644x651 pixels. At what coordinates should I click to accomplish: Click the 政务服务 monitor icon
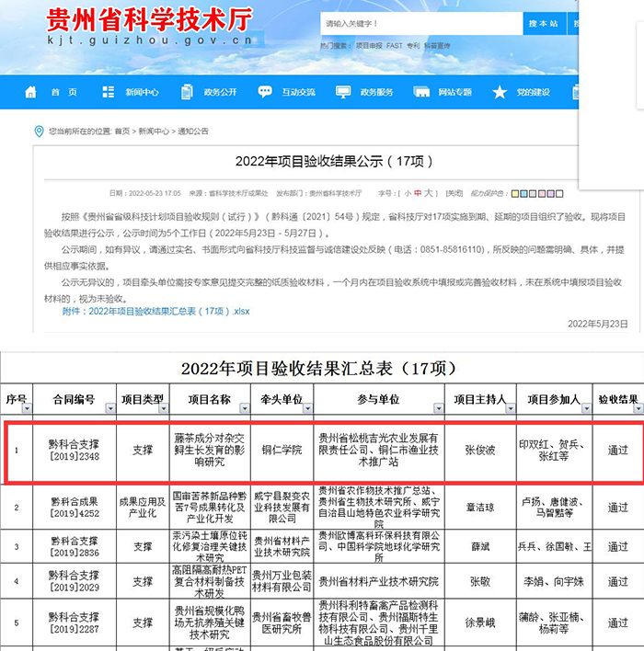[343, 92]
